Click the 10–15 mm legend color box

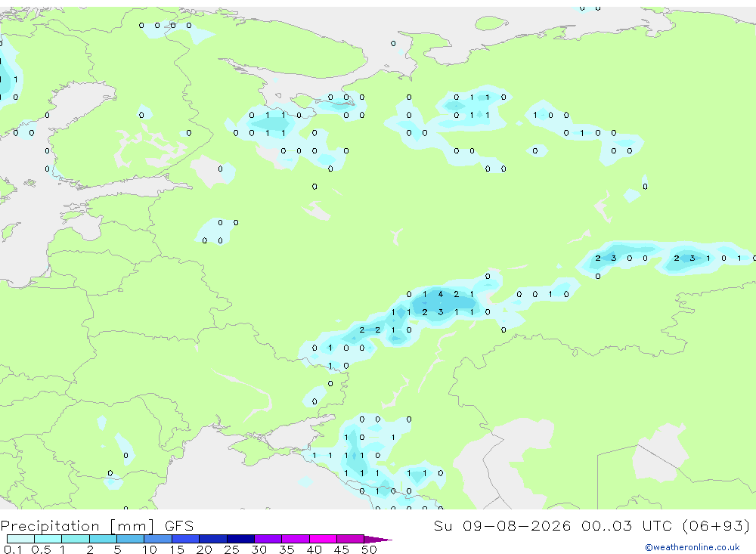click(x=158, y=539)
